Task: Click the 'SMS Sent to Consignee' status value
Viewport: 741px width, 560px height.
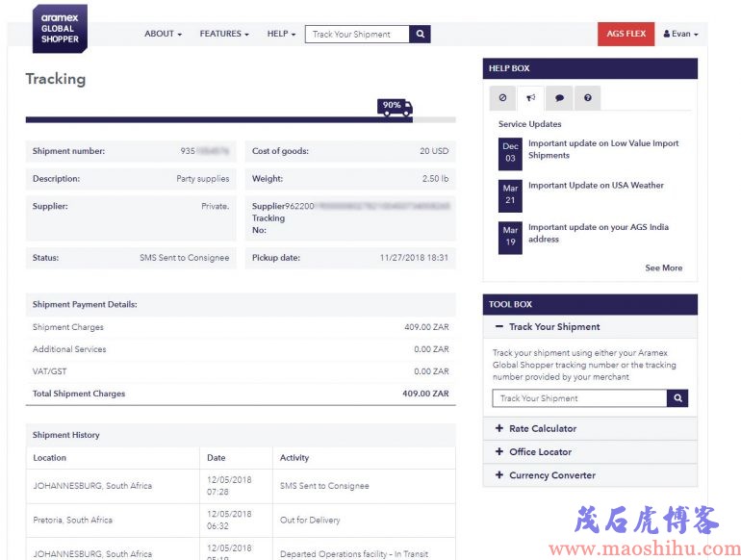Action: (185, 258)
